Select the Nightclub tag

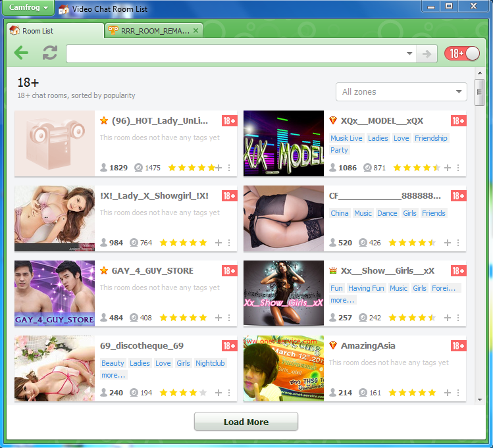[210, 363]
